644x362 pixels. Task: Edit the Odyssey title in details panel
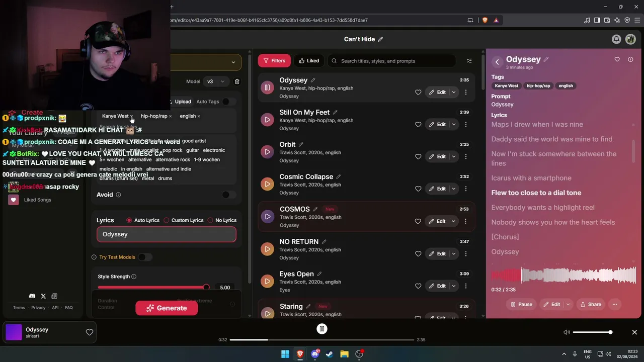[546, 59]
